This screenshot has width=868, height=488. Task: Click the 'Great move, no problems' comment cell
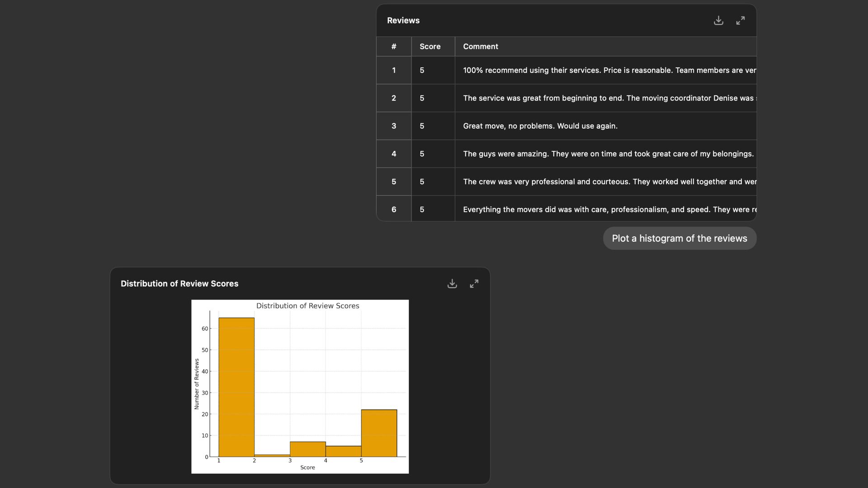click(x=540, y=126)
